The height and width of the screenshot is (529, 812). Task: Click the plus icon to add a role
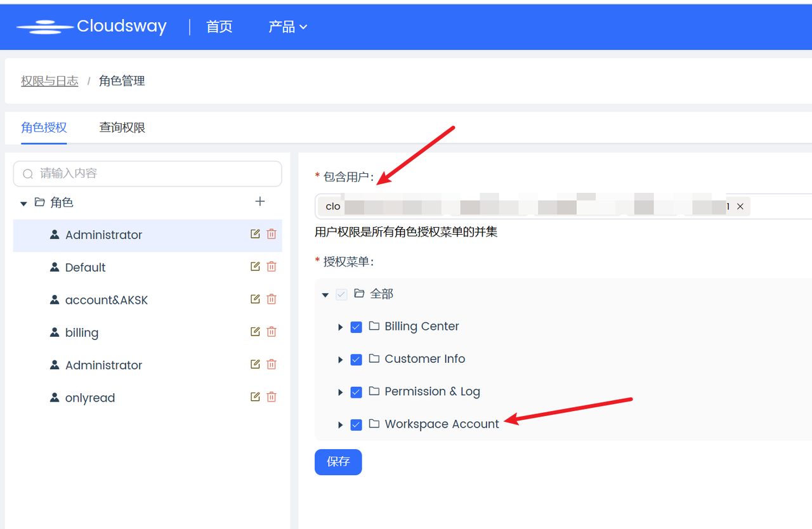coord(259,202)
